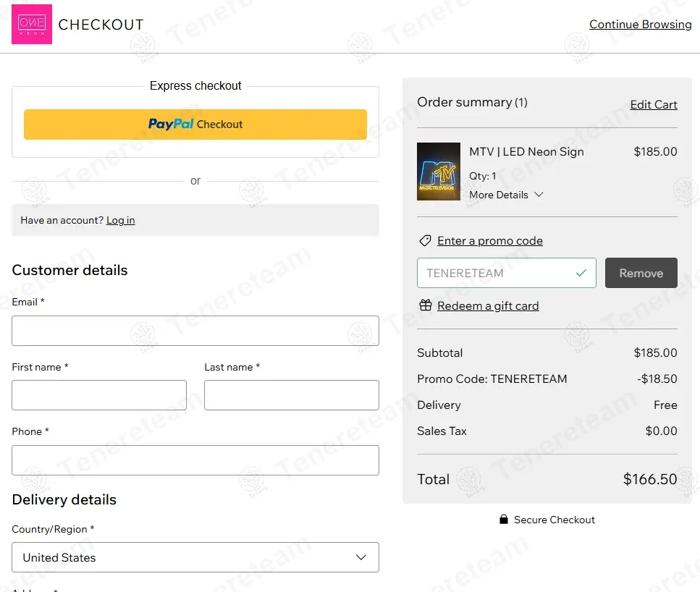The height and width of the screenshot is (592, 700).
Task: Select the Last name text box
Action: 291,395
